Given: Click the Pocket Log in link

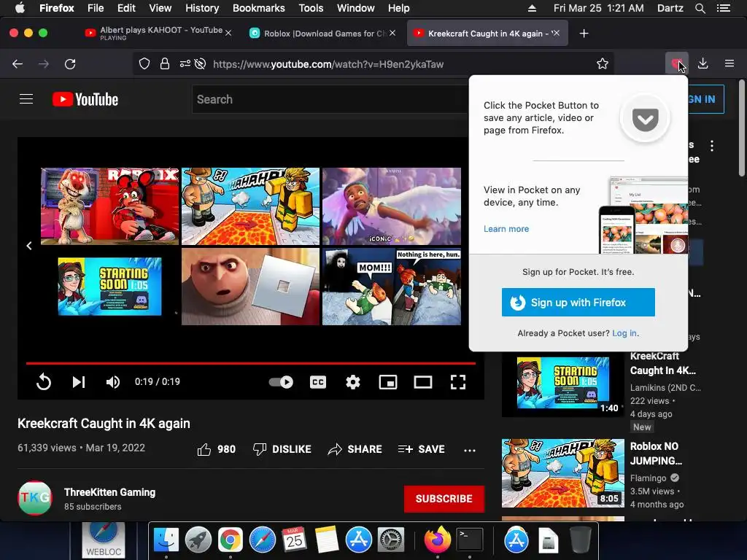Looking at the screenshot, I should [624, 333].
